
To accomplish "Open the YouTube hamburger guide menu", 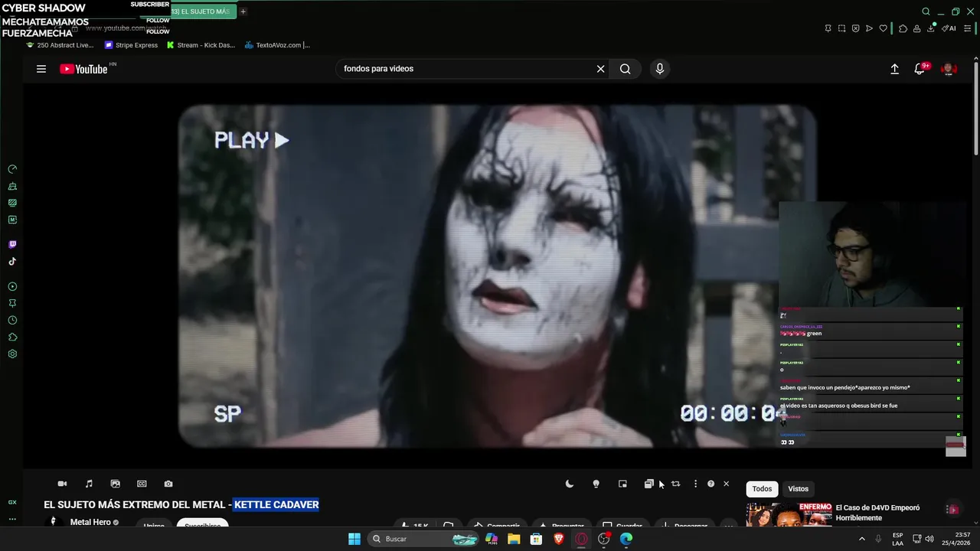I will [41, 69].
